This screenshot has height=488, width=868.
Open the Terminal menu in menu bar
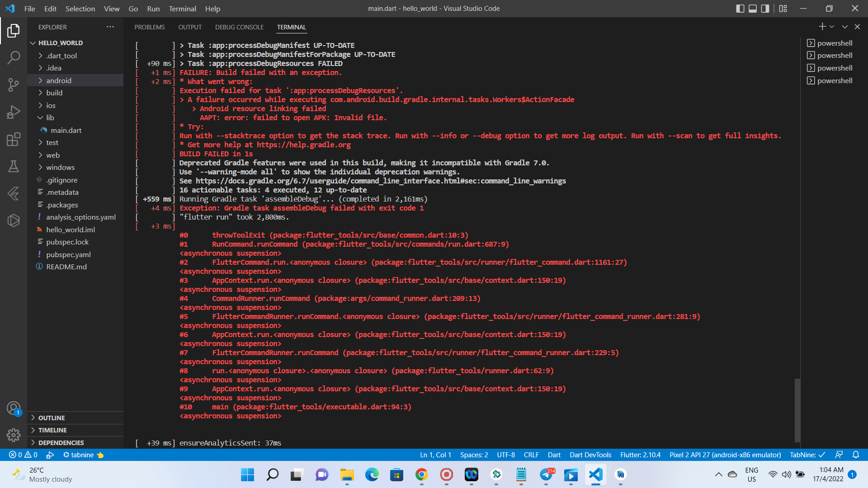click(182, 8)
